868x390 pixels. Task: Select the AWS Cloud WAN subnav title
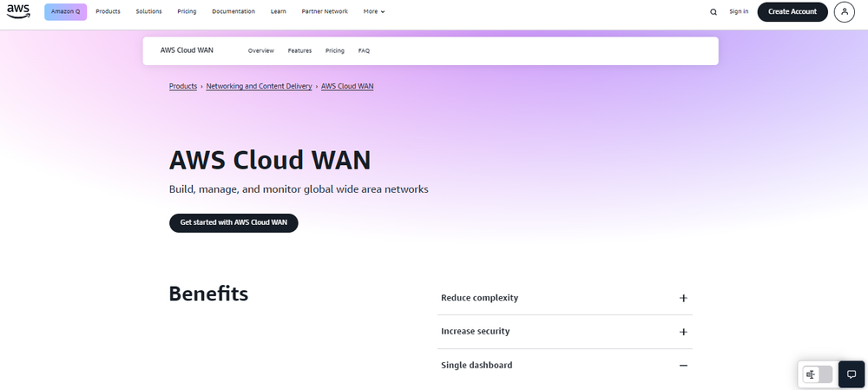click(187, 50)
